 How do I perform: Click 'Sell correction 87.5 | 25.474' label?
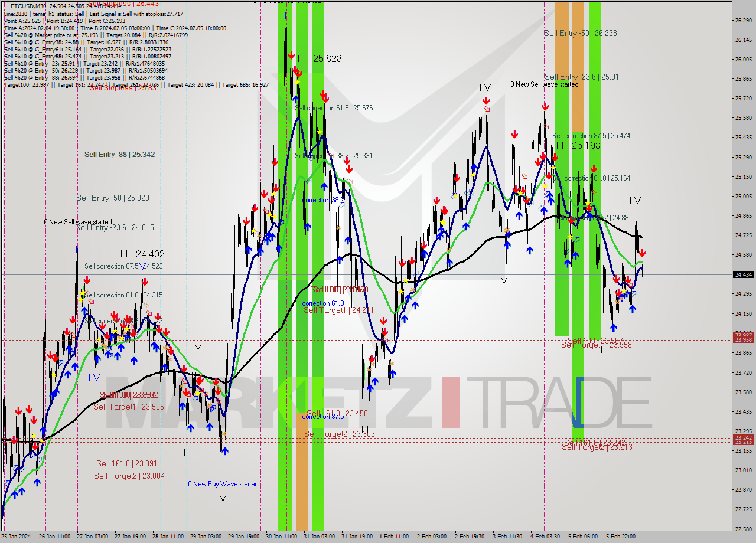[591, 136]
